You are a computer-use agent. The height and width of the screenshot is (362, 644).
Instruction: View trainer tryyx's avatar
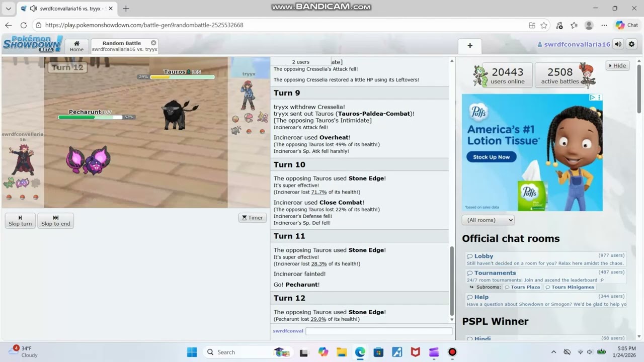point(248,95)
